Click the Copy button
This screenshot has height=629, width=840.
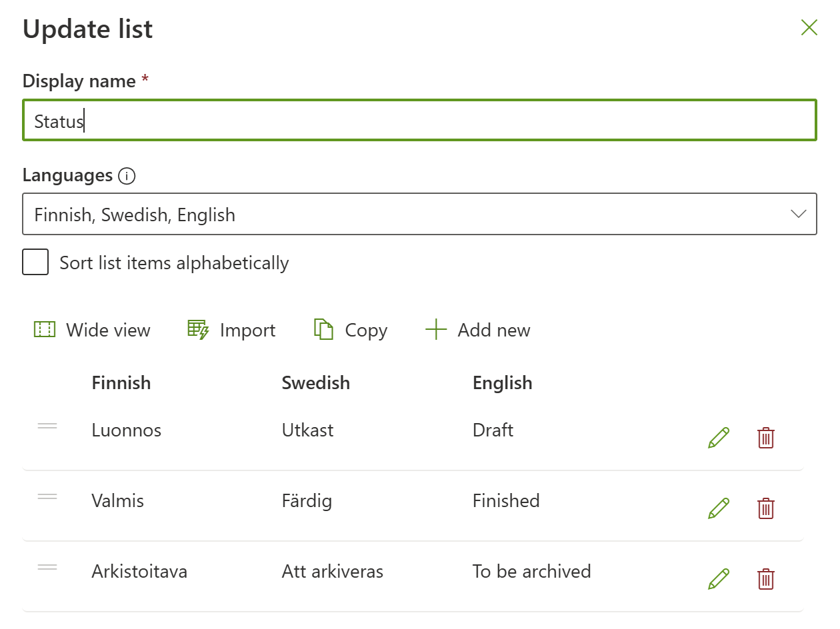pyautogui.click(x=351, y=330)
